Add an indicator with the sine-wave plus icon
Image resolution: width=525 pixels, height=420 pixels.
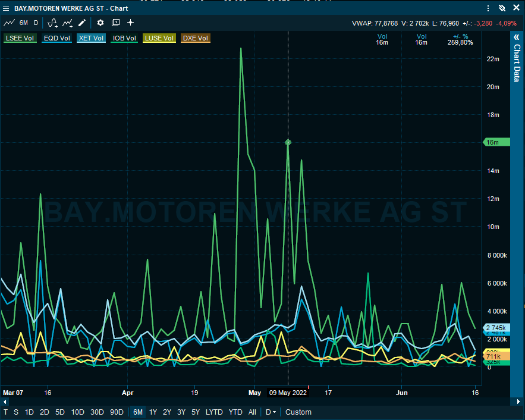coord(52,23)
